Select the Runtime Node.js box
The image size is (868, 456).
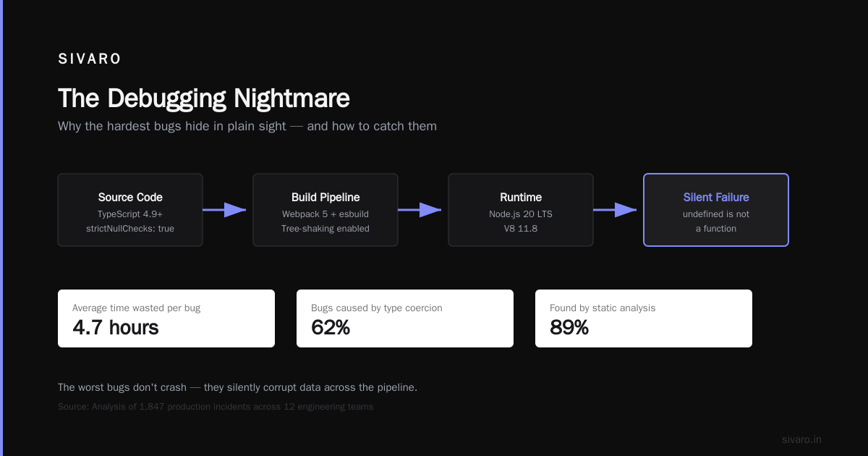tap(521, 210)
